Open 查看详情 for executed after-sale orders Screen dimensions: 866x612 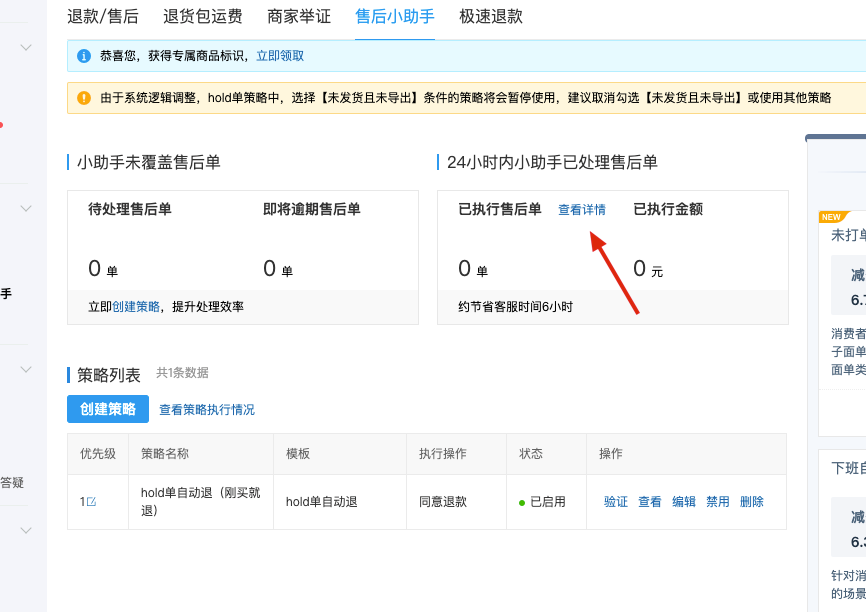pos(582,210)
